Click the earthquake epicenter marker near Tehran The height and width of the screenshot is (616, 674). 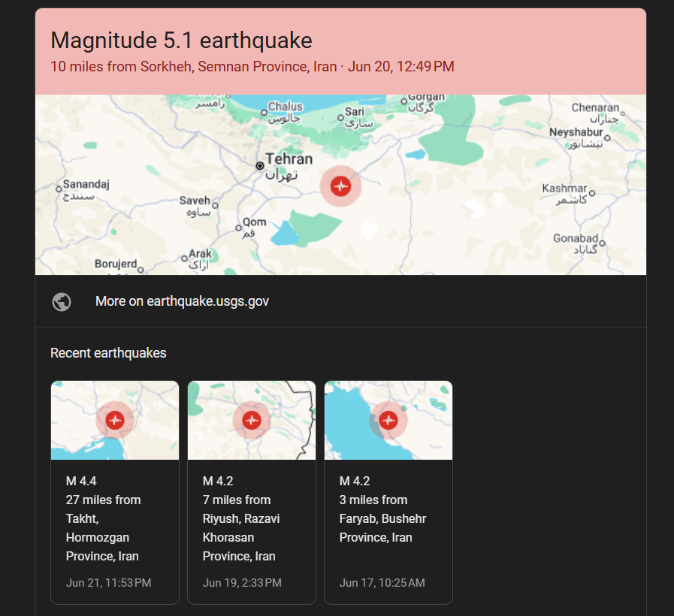tap(341, 186)
